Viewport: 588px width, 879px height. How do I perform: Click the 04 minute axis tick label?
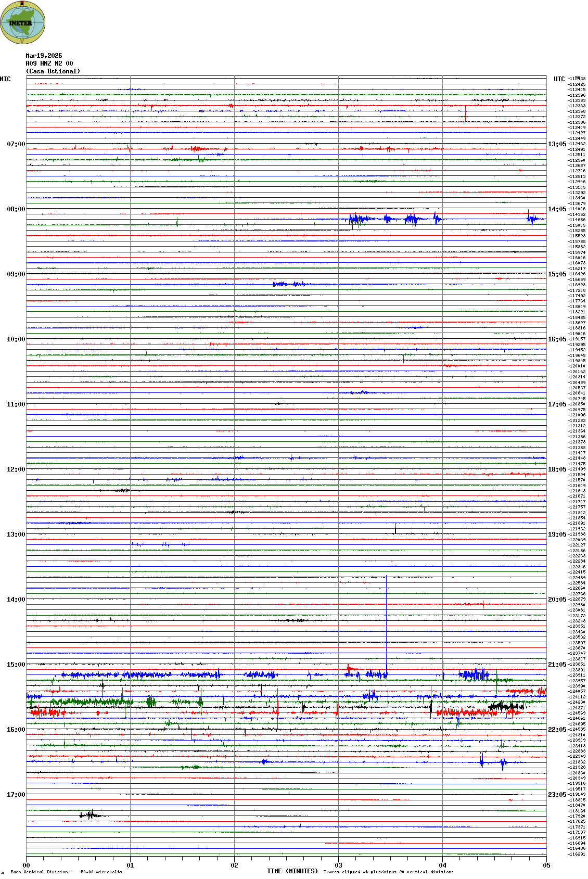tap(442, 865)
